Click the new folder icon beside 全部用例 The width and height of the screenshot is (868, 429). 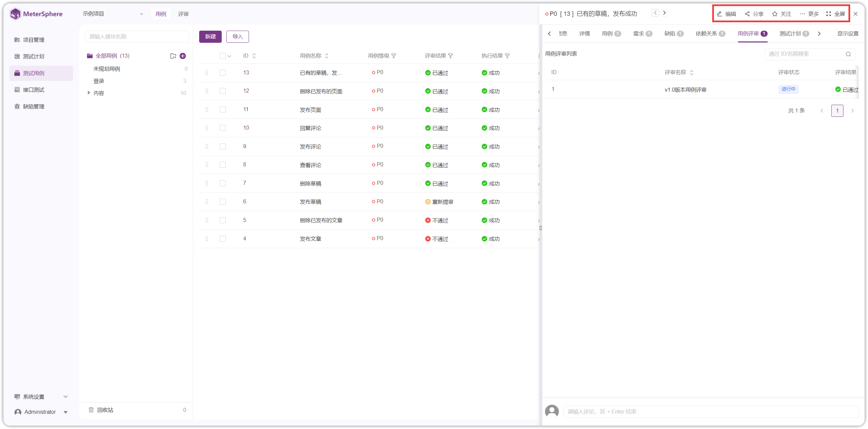(173, 56)
